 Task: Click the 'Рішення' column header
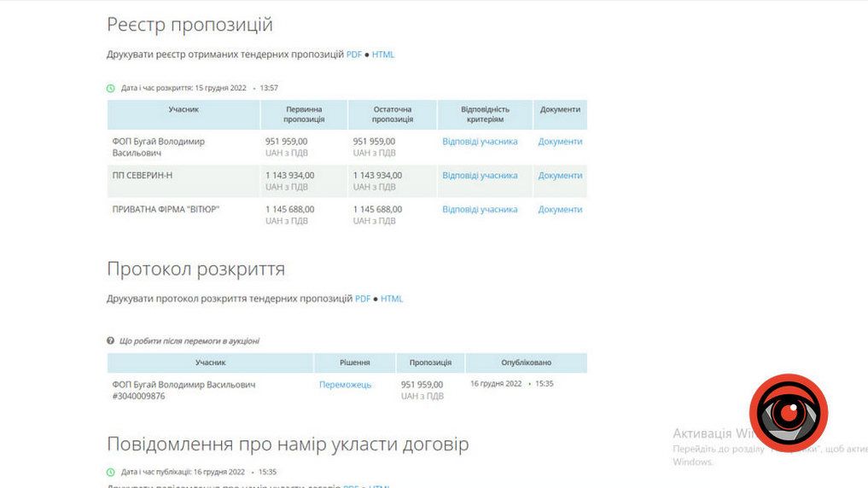[355, 363]
